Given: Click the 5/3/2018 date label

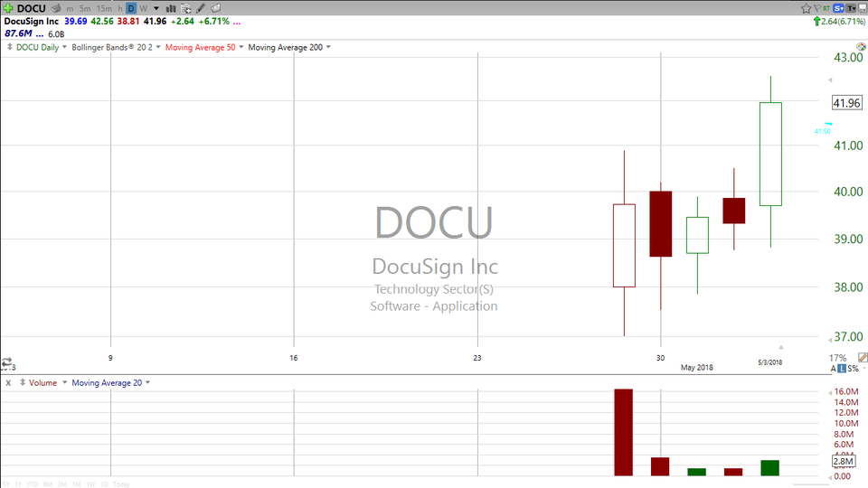Looking at the screenshot, I should coord(770,362).
